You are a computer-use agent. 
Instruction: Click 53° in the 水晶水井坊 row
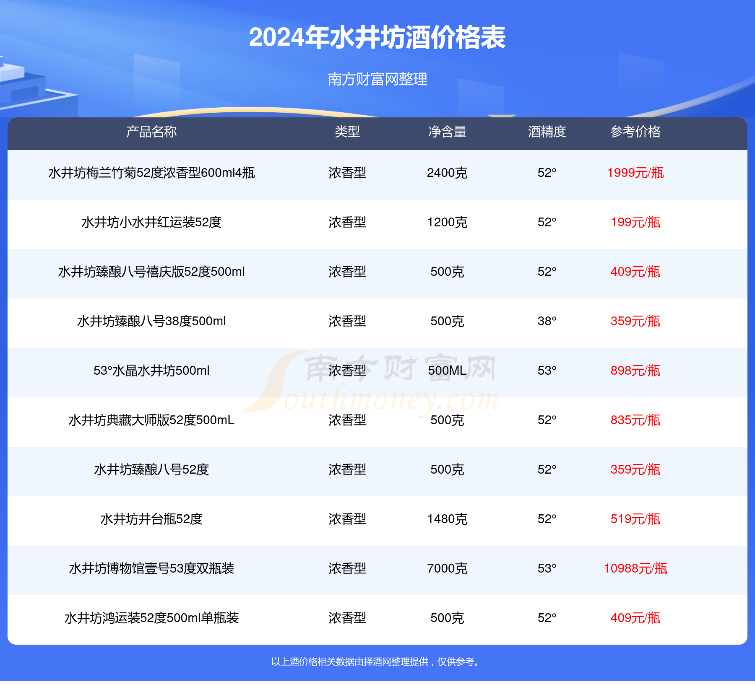point(547,371)
